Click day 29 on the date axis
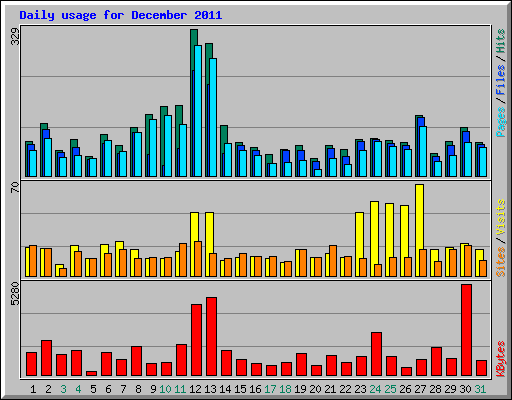This screenshot has width=512, height=400. [450, 389]
